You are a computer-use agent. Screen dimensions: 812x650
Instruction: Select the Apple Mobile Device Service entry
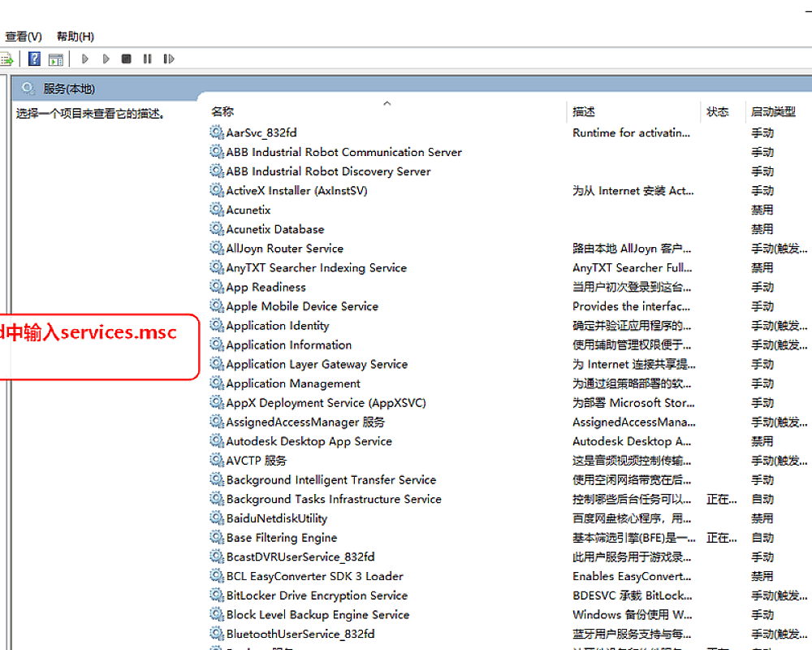302,306
